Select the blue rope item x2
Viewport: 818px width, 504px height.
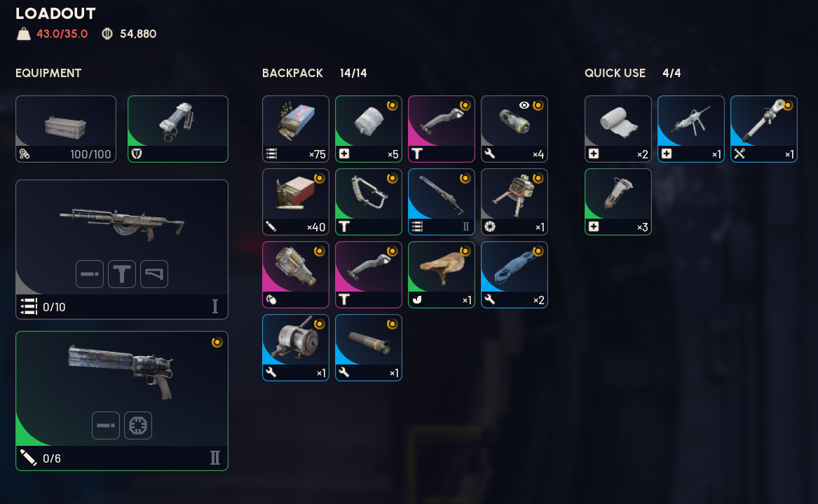coord(514,275)
